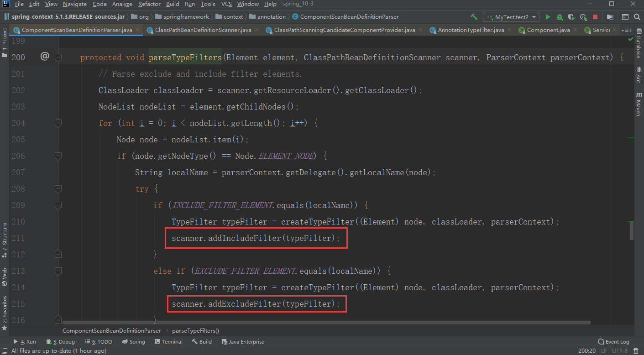Switch to ClassPathBeanDefinitionScanner.java tab
This screenshot has height=355, width=644.
(x=203, y=30)
